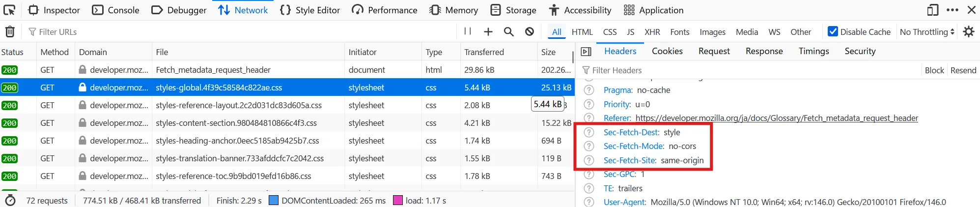Screen dimensions: 980x207
Task: Click the plus add request icon
Action: click(x=488, y=32)
